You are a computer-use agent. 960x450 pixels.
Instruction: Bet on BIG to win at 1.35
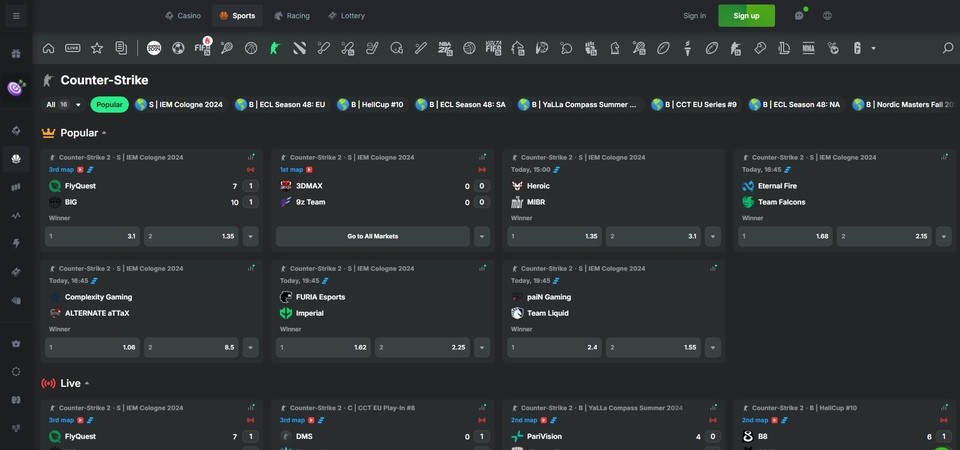click(x=192, y=236)
